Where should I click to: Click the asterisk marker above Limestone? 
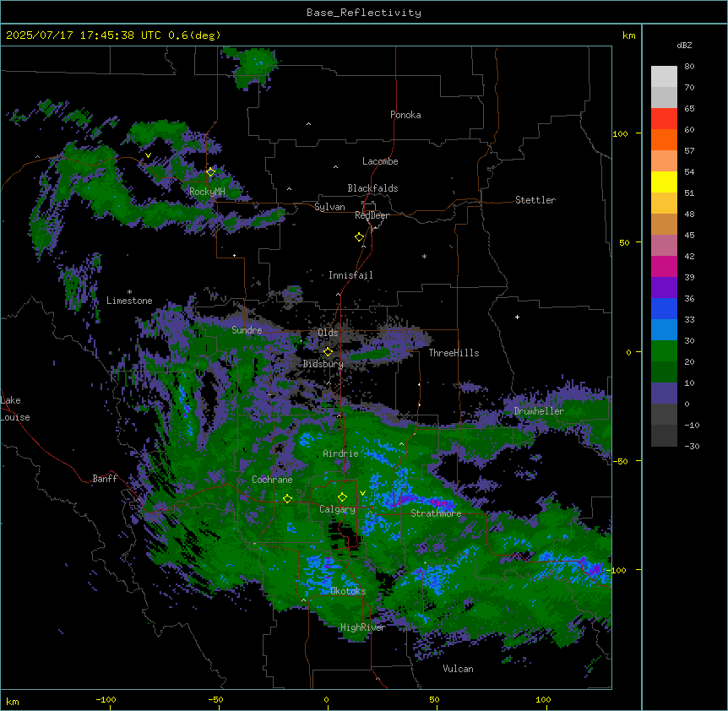point(129,292)
